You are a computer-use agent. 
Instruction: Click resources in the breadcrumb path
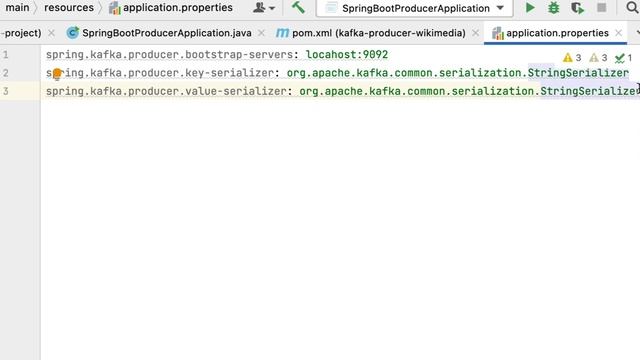point(69,8)
